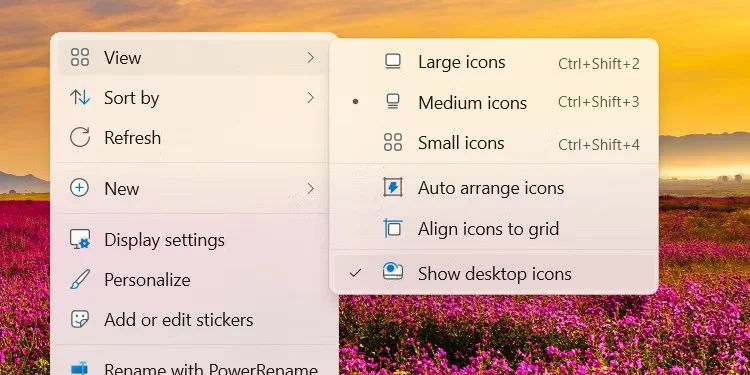The image size is (750, 375).
Task: Open the View menu entry
Action: (x=195, y=57)
